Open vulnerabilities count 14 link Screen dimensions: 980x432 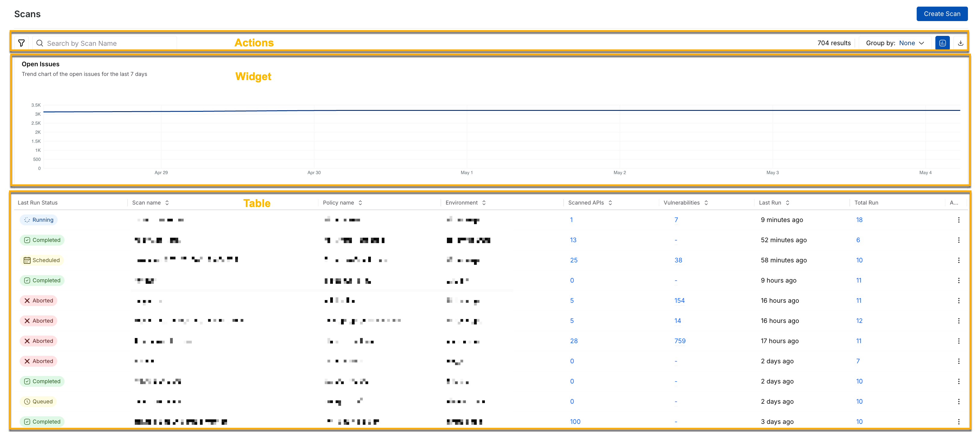pyautogui.click(x=678, y=321)
